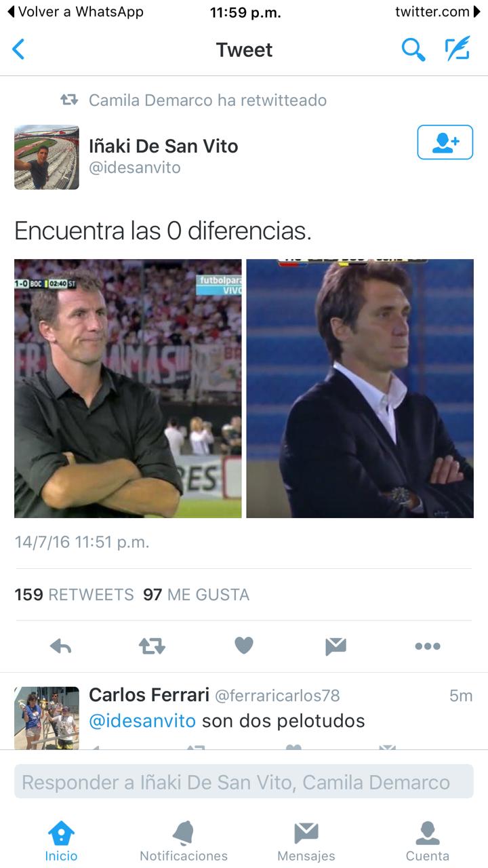Go to Cuenta tab
The width and height of the screenshot is (488, 868).
tap(428, 841)
